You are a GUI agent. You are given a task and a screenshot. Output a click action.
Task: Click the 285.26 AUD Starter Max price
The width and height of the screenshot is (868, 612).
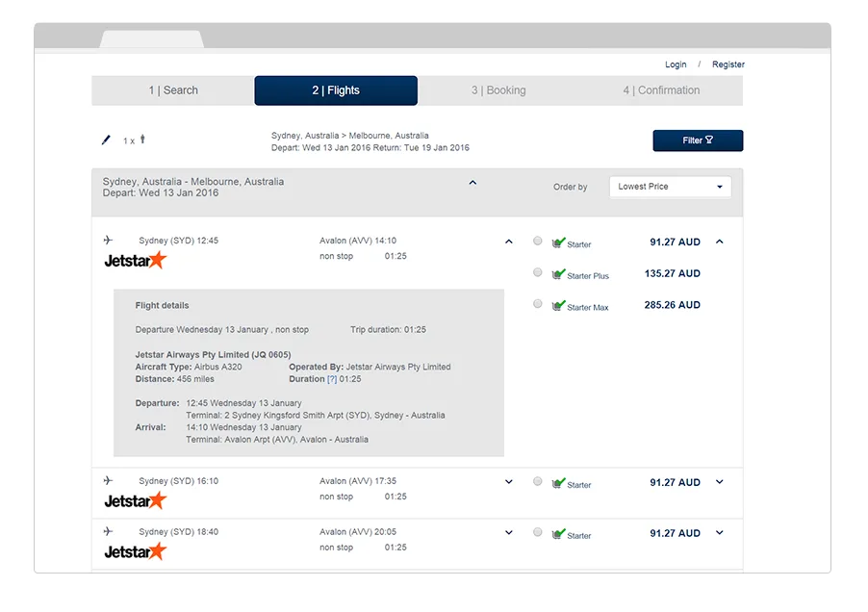[672, 305]
